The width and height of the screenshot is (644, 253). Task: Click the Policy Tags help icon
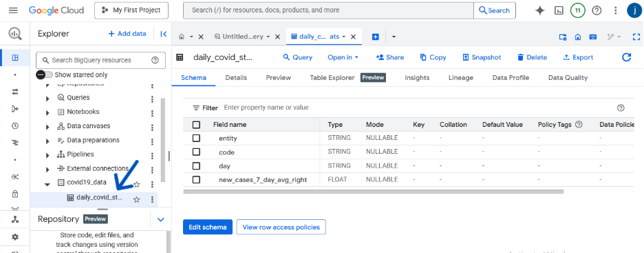[x=579, y=124]
